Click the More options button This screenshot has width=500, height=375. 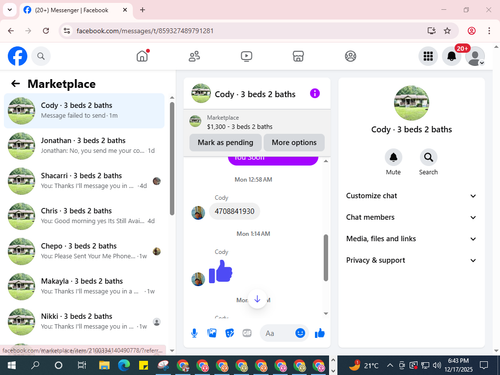pos(294,143)
